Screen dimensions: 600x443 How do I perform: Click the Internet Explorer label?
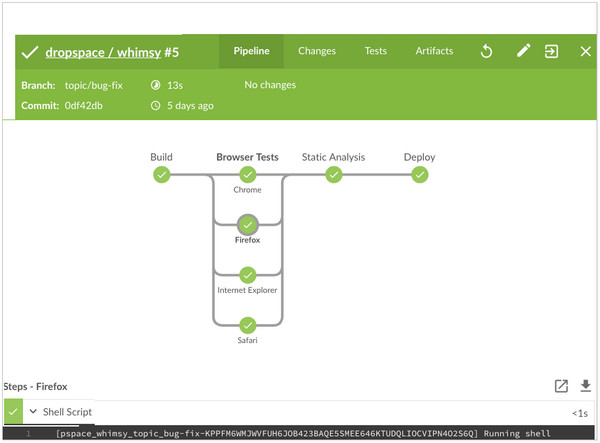click(247, 290)
